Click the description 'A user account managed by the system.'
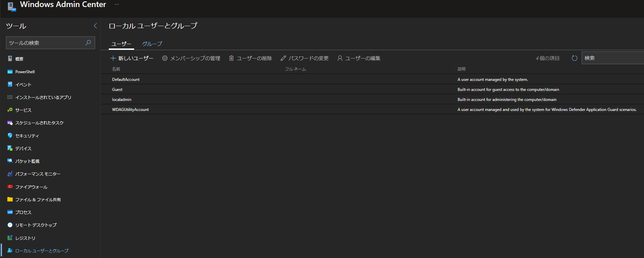This screenshot has height=258, width=644. point(493,80)
